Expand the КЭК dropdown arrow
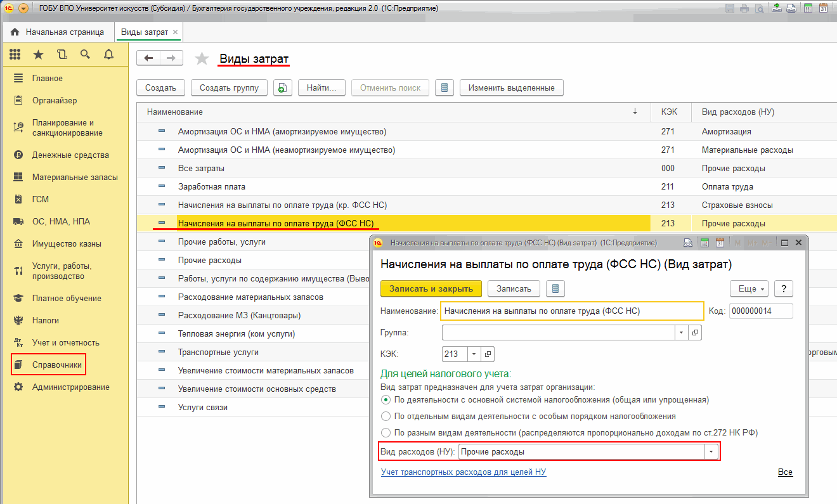 click(x=474, y=354)
